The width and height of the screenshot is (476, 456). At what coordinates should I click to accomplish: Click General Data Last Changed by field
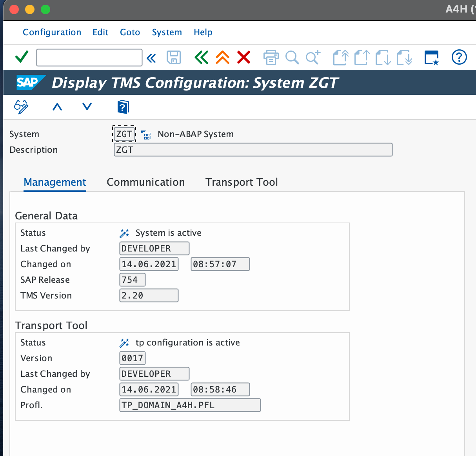pyautogui.click(x=154, y=248)
